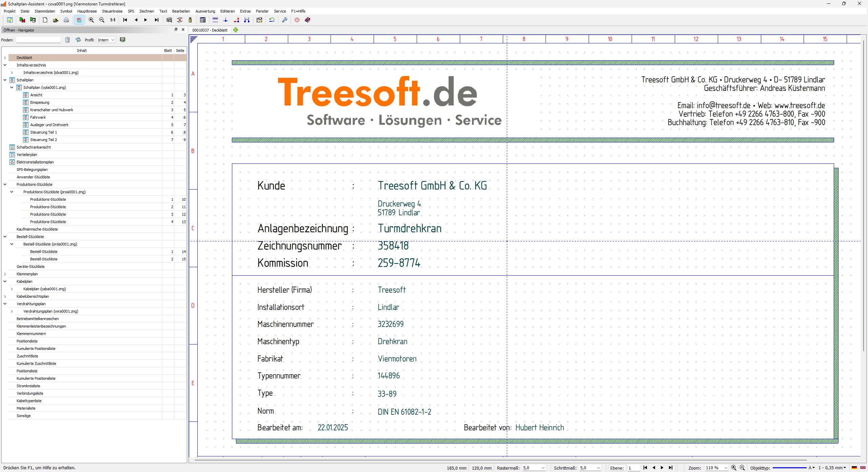Screen dimensions: 868x472
Task: Toggle the ABC 123 numbering tool
Action: coord(79,20)
